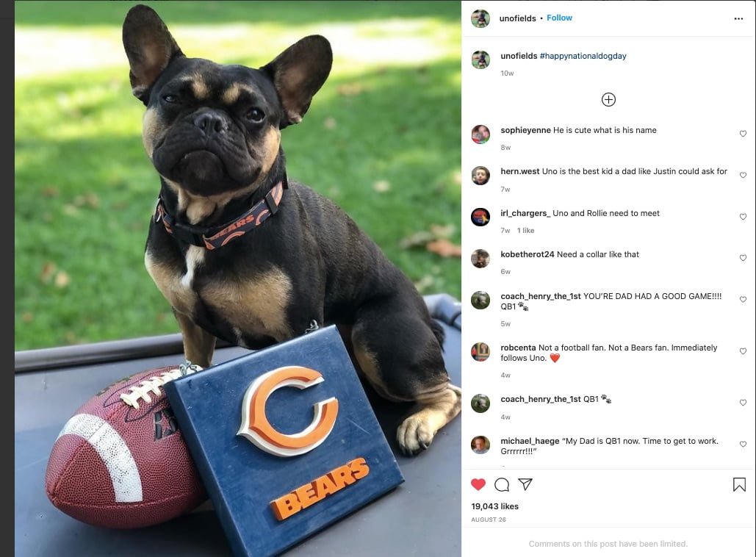The image size is (756, 557).
Task: Click sophieyenne's profile picture
Action: click(x=480, y=134)
